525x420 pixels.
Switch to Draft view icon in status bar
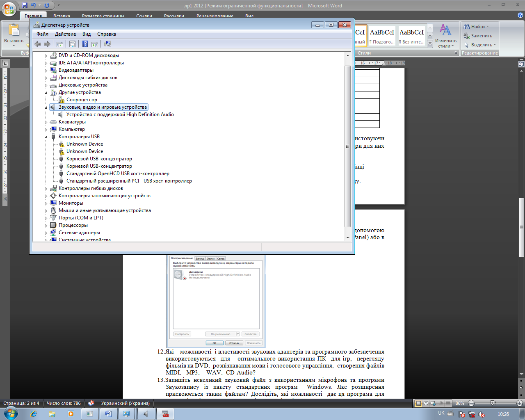[448, 403]
